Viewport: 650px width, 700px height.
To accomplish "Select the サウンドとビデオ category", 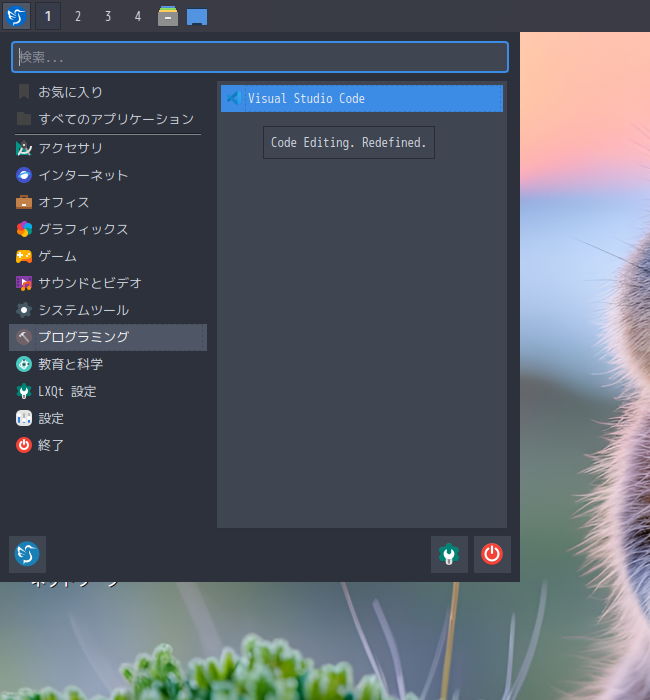I will point(108,283).
